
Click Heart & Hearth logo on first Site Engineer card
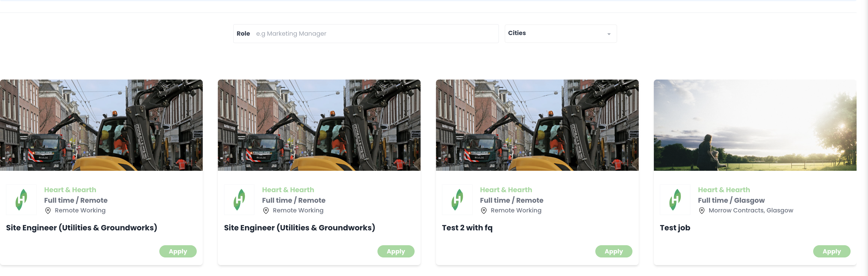point(21,200)
